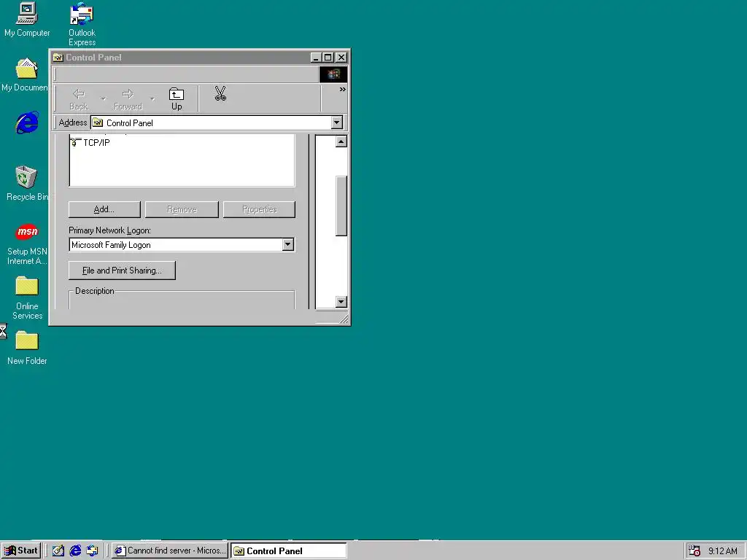
Task: Show more toolbar buttons via chevron
Action: 343,90
